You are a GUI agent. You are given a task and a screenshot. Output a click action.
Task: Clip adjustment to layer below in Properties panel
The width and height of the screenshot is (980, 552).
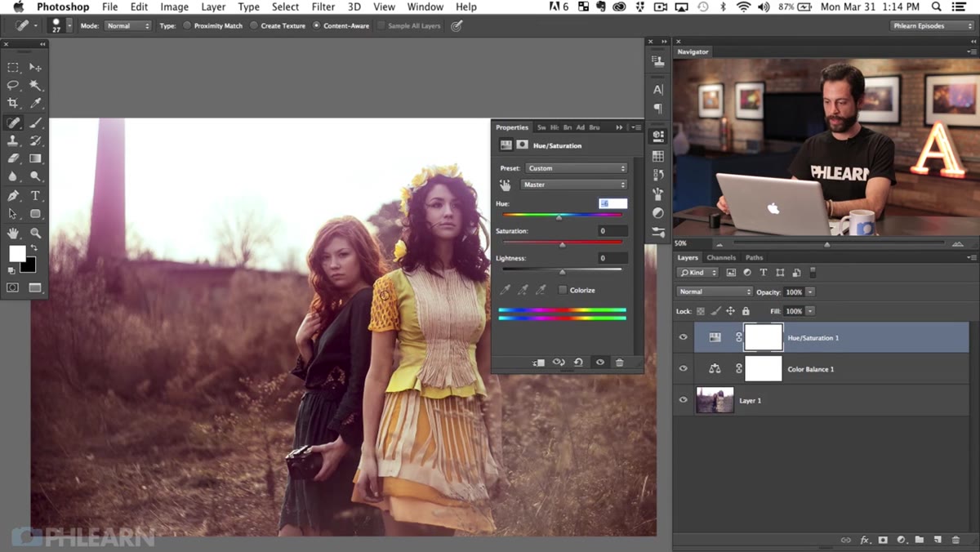[538, 362]
